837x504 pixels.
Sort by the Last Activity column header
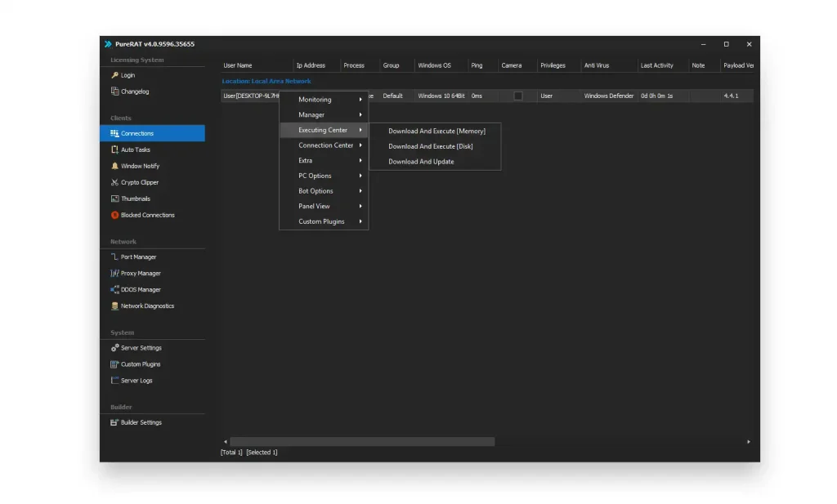coord(657,65)
